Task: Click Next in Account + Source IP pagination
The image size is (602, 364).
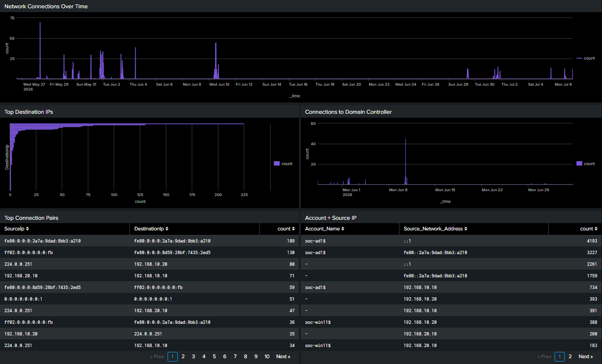Action: tap(586, 357)
